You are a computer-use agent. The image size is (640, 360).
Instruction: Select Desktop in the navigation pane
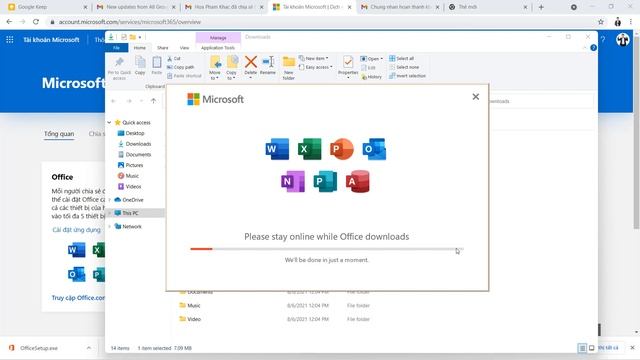(x=131, y=133)
